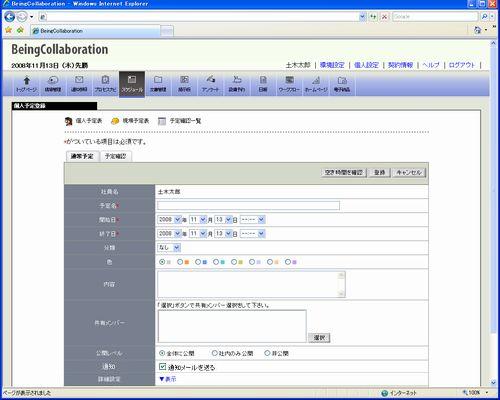Click the browser Back arrow button
The width and height of the screenshot is (500, 400).
pyautogui.click(x=9, y=16)
